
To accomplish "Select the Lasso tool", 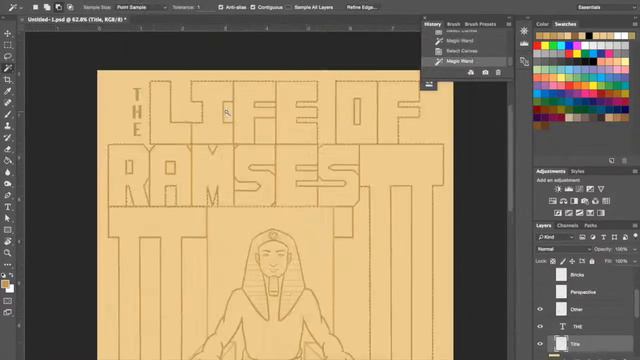I will tap(7, 56).
